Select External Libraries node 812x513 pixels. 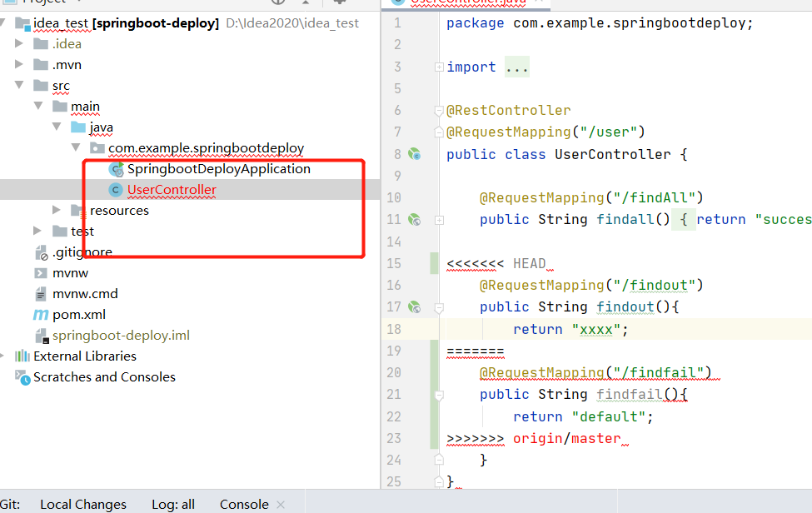(x=85, y=356)
